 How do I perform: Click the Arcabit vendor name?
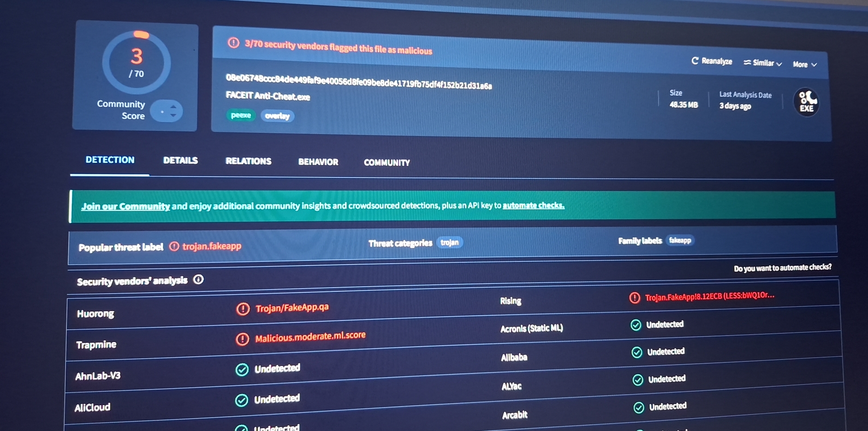(x=515, y=415)
